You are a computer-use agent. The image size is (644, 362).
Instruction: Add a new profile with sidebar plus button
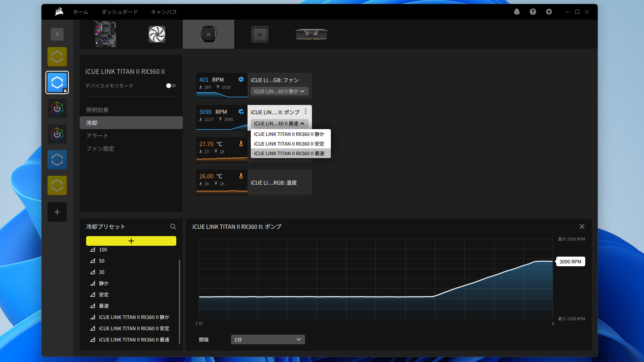click(x=57, y=212)
